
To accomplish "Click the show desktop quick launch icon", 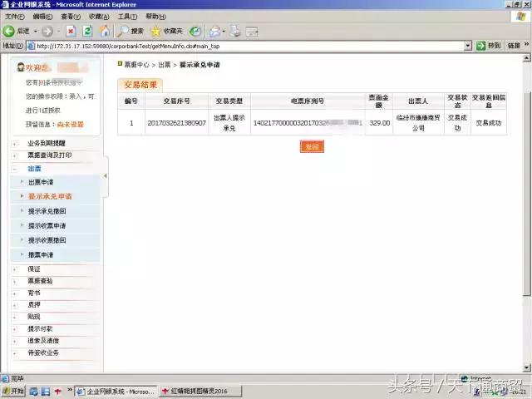I will pyautogui.click(x=46, y=392).
